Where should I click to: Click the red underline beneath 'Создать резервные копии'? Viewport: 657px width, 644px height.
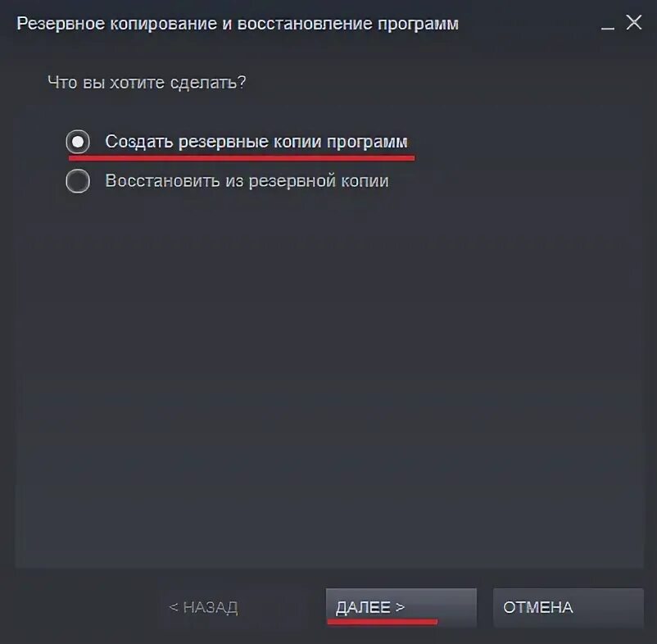242,158
